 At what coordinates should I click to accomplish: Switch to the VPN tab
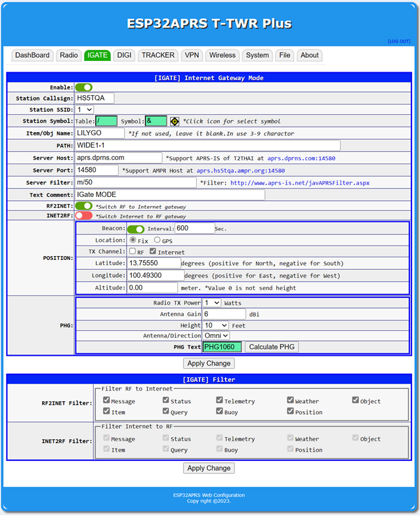192,55
